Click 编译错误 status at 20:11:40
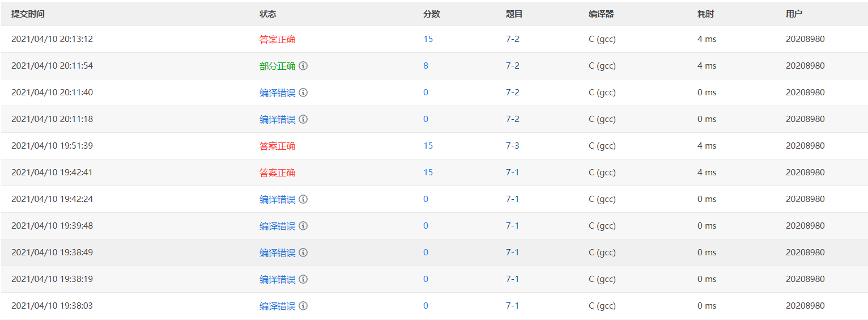The image size is (868, 320). (x=277, y=92)
